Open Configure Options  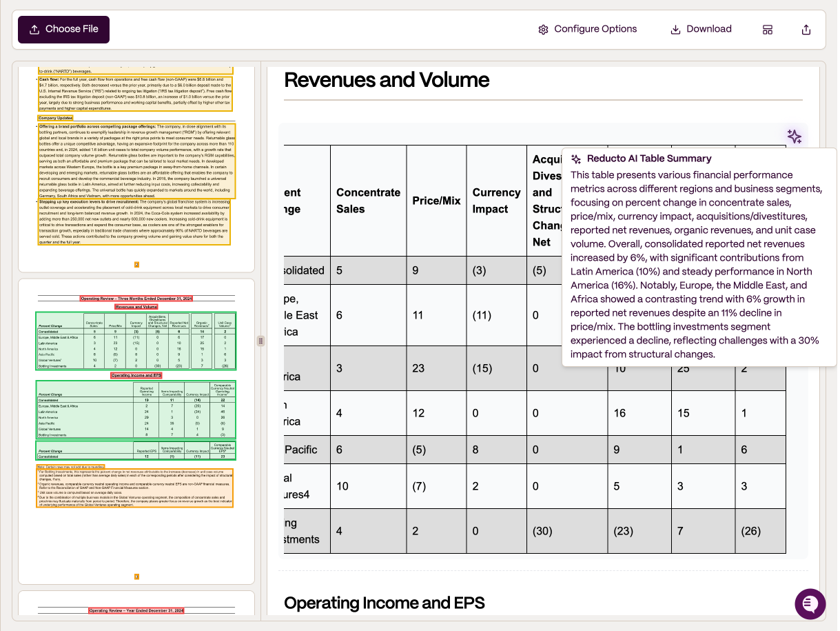point(588,30)
